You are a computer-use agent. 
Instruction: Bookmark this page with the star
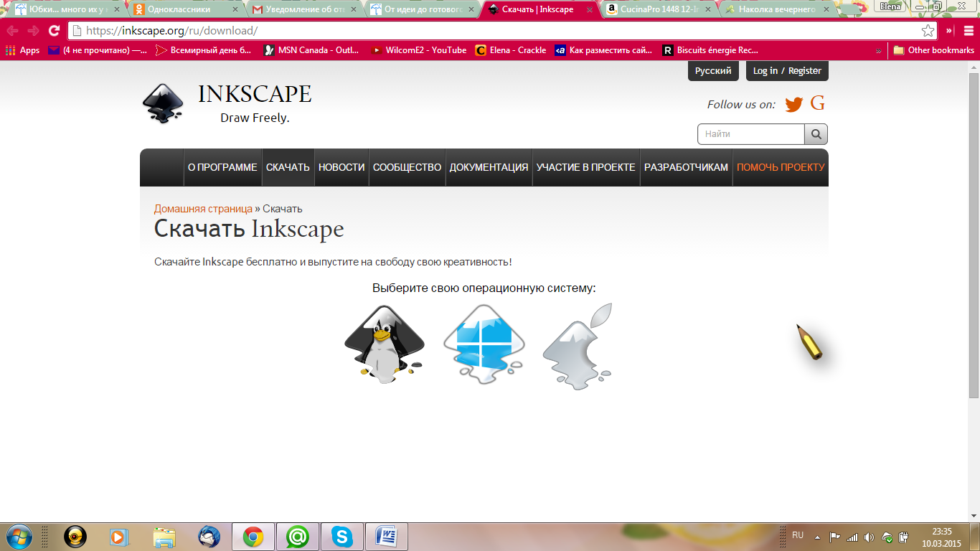(928, 31)
